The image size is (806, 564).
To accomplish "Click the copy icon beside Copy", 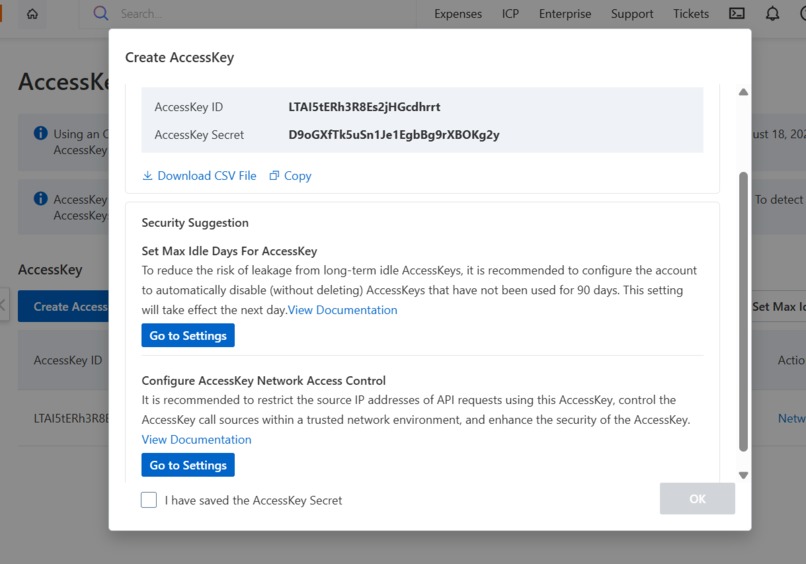I will click(274, 176).
